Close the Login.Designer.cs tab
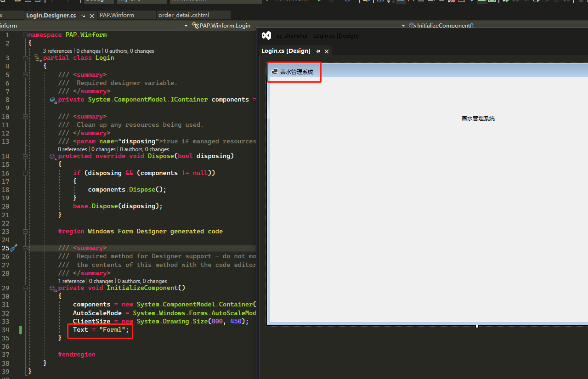 pos(92,16)
